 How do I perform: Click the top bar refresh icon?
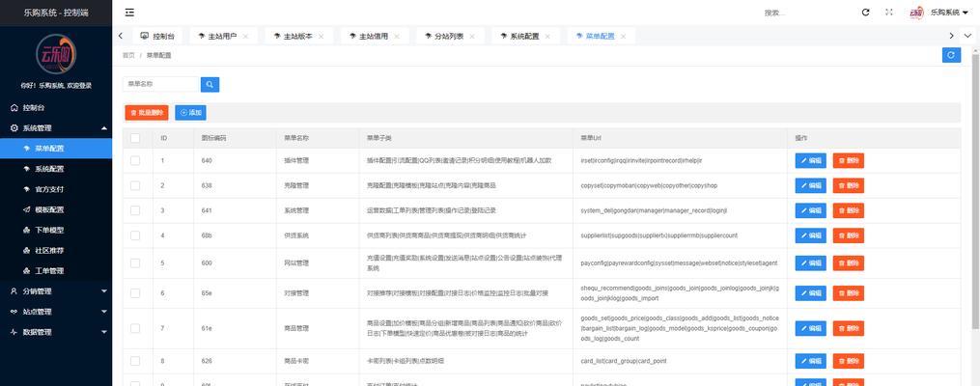(x=866, y=12)
